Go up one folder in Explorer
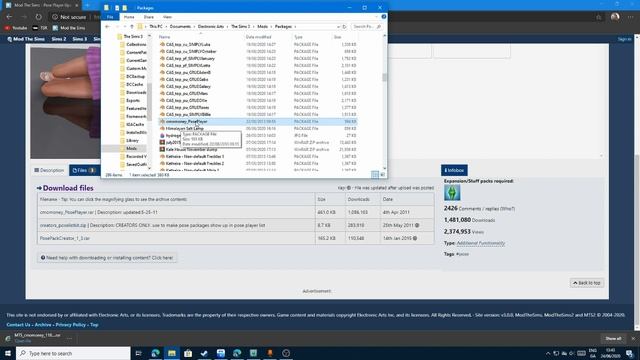Image resolution: width=640 pixels, height=360 pixels. click(x=131, y=27)
